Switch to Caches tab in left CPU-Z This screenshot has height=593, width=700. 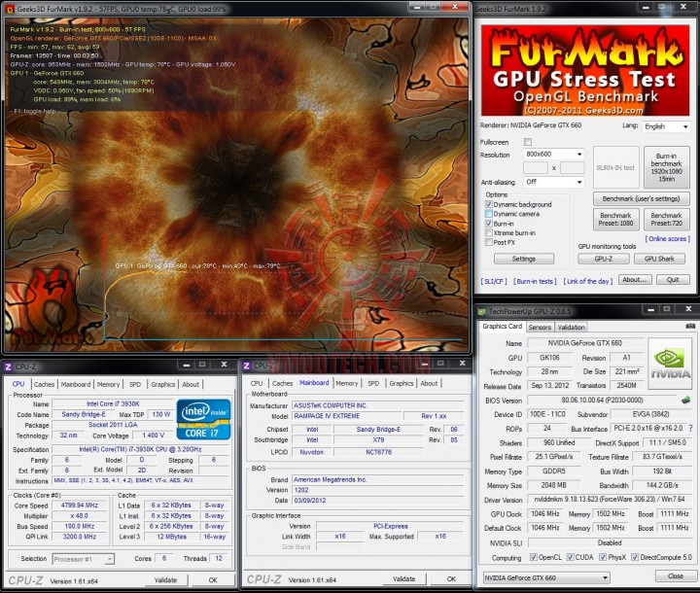(44, 384)
